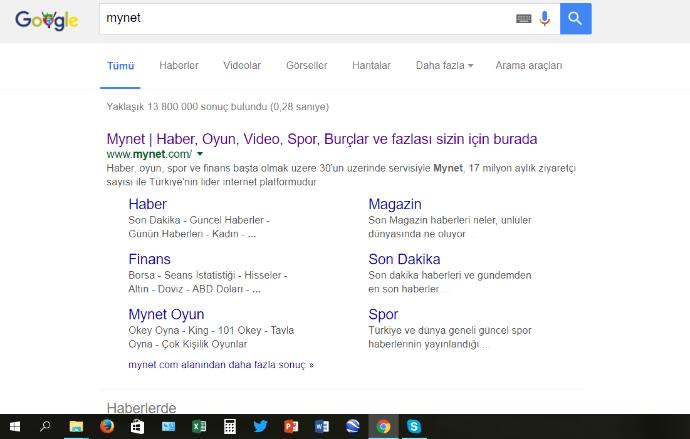
Task: Click the "Son Magazin haberleri neler" description
Action: pyautogui.click(x=450, y=227)
